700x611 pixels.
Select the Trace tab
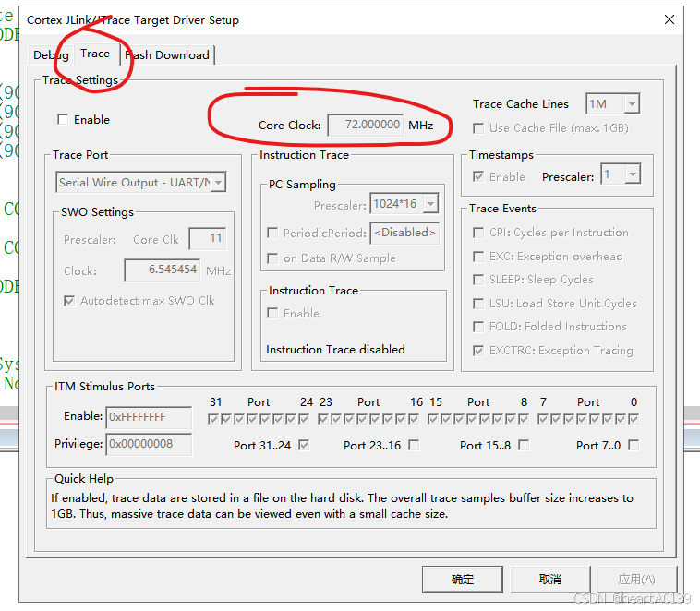(x=95, y=54)
